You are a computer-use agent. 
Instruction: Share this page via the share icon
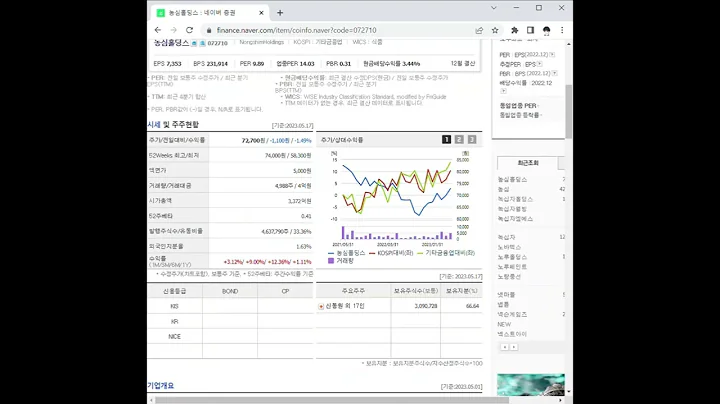point(479,30)
